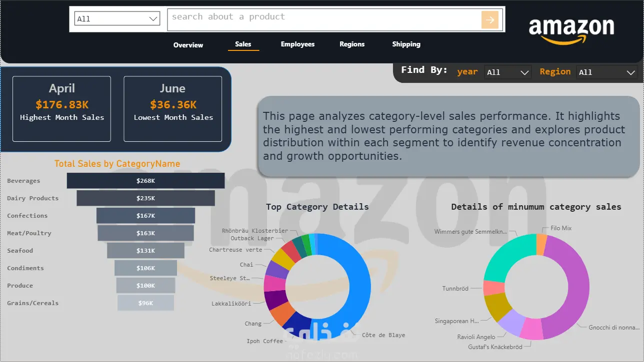644x362 pixels.
Task: Select the Grains/Cereals $96K funnel bar
Action: click(x=145, y=303)
